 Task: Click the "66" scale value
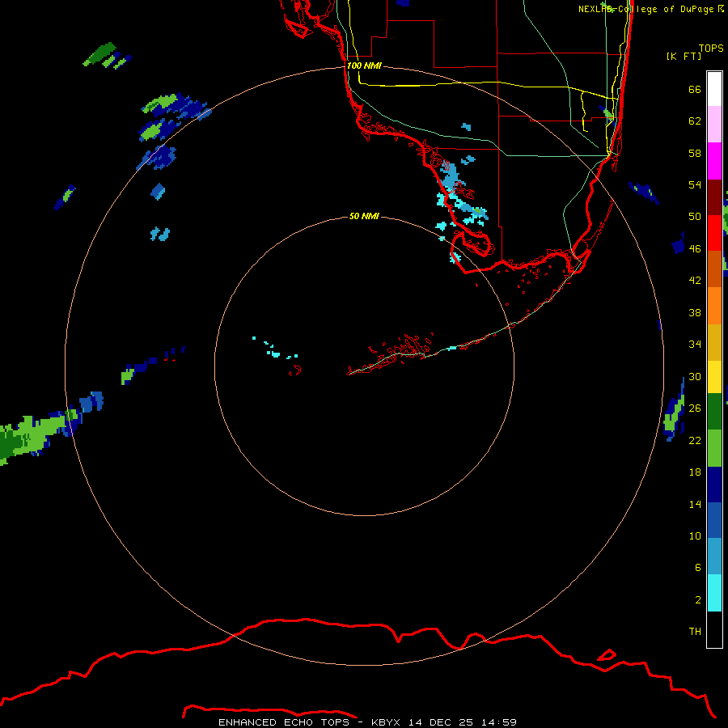tap(695, 89)
